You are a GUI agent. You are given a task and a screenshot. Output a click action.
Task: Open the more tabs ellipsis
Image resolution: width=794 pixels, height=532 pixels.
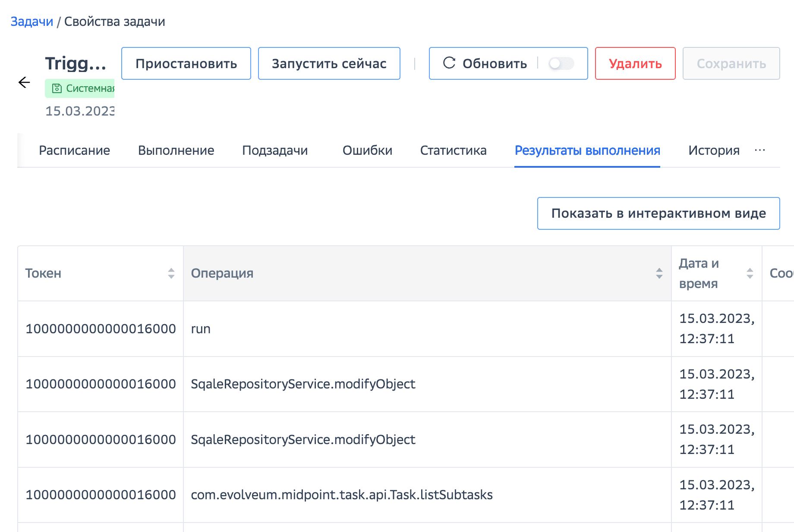point(760,150)
